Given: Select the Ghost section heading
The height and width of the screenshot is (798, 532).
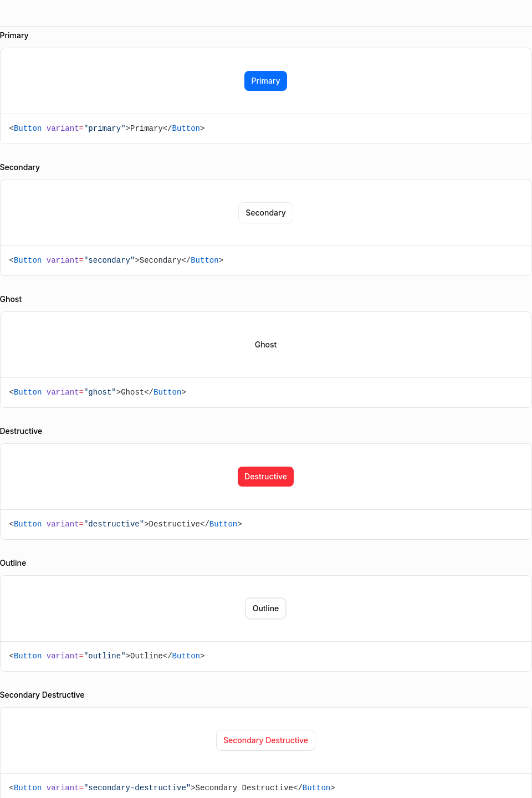Looking at the screenshot, I should point(11,299).
